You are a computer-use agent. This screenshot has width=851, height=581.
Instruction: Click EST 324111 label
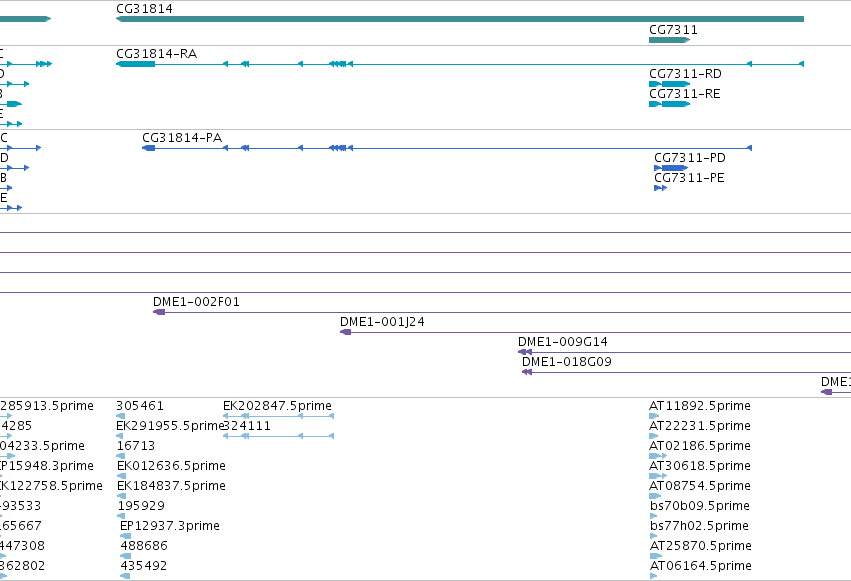click(247, 426)
